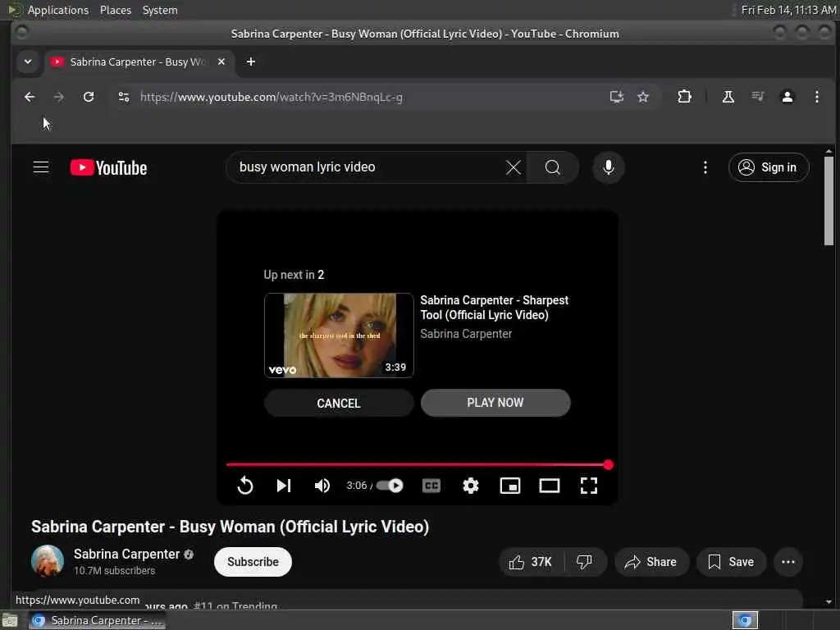Enter full screen mode
Viewport: 840px width, 630px height.
tap(589, 486)
